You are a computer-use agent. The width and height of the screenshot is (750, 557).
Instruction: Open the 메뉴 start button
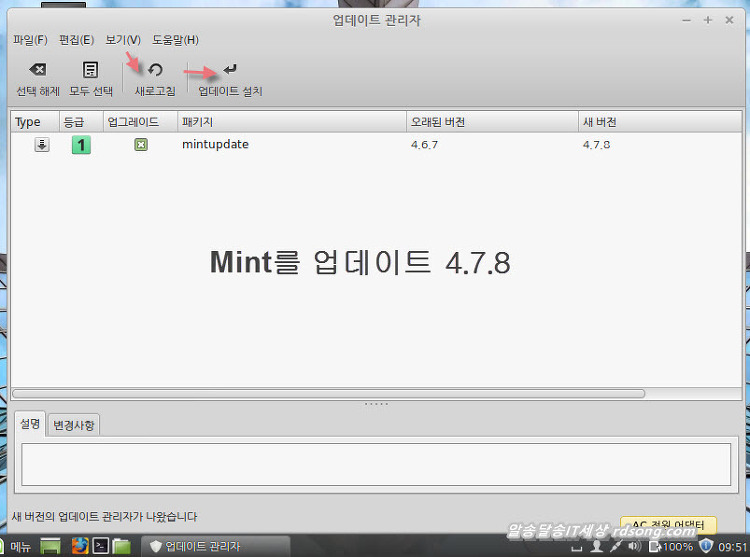click(x=20, y=546)
